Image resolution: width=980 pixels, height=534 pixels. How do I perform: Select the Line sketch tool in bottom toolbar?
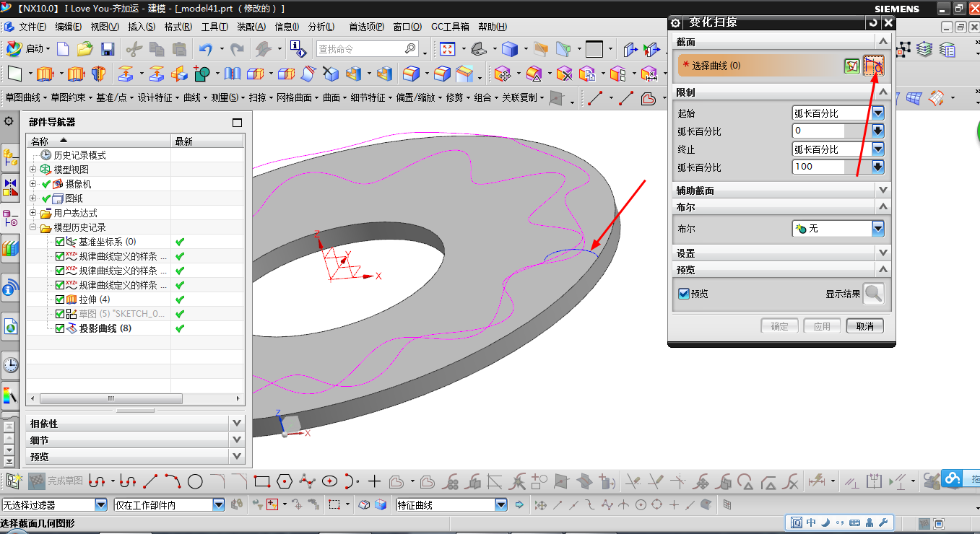[150, 481]
